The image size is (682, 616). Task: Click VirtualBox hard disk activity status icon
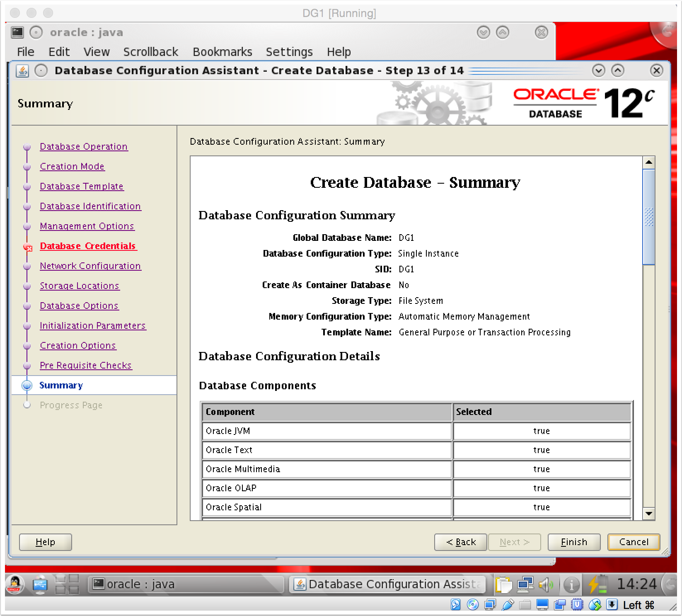pos(455,605)
